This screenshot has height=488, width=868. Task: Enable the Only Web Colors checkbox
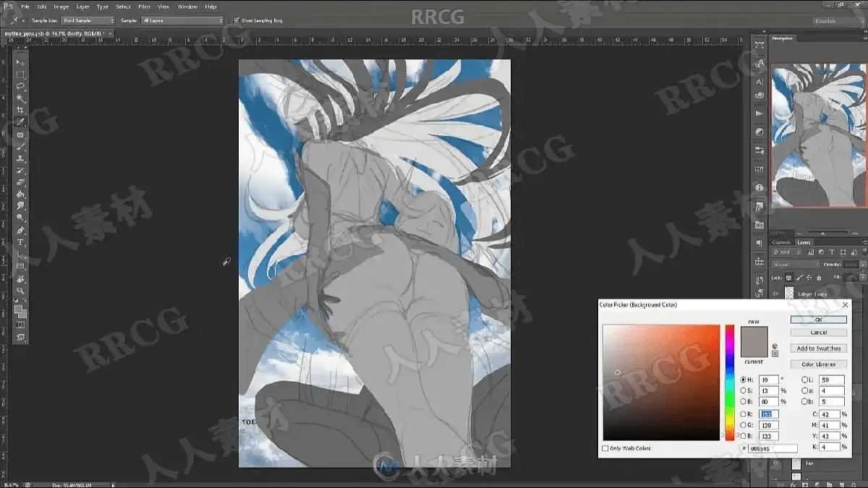pos(605,448)
